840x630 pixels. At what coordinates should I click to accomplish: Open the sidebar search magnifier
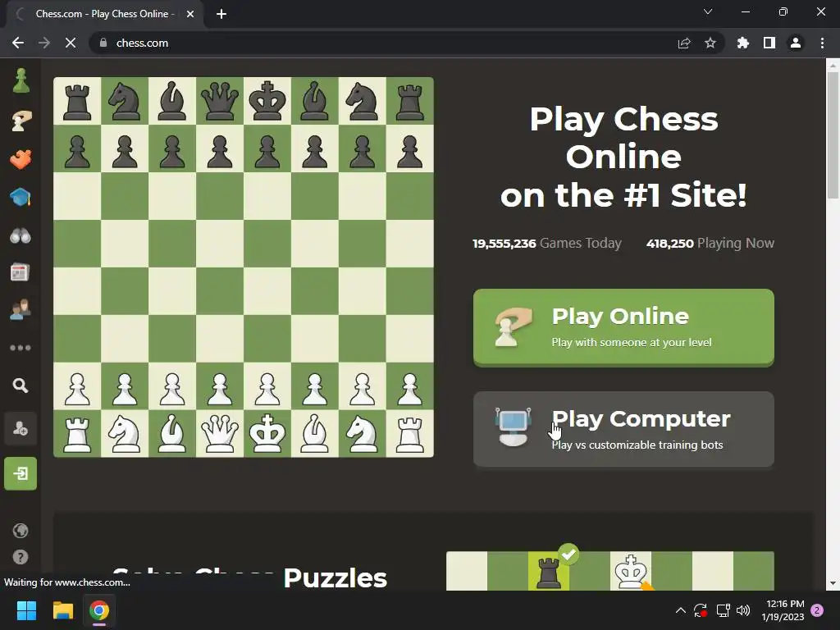click(x=21, y=386)
